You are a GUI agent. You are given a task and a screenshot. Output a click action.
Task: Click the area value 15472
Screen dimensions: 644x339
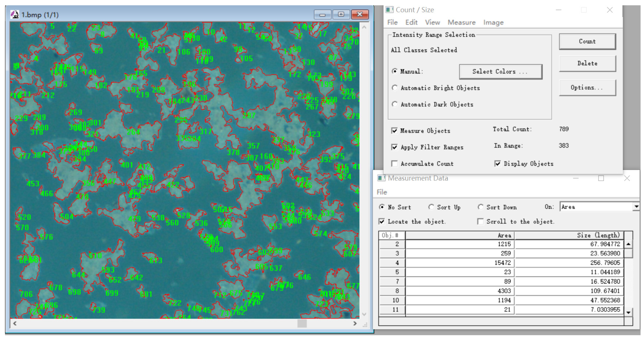tap(503, 263)
